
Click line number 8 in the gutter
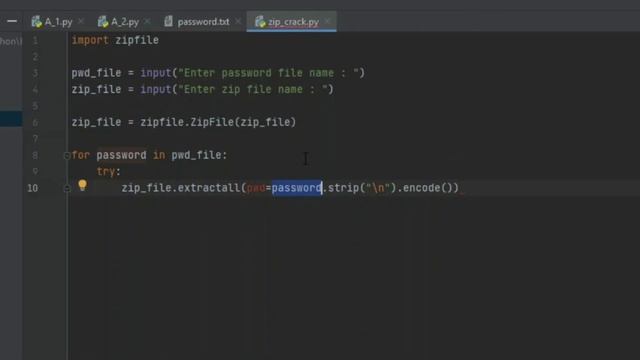35,155
